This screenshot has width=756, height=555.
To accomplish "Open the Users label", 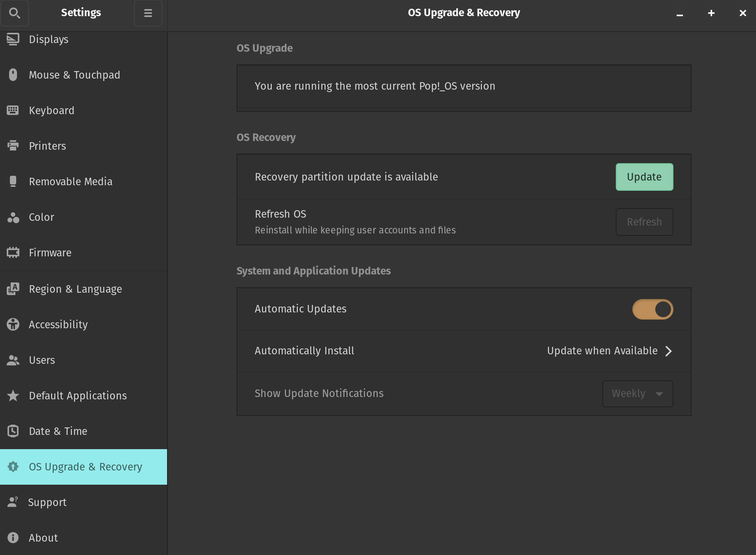I will 42,360.
